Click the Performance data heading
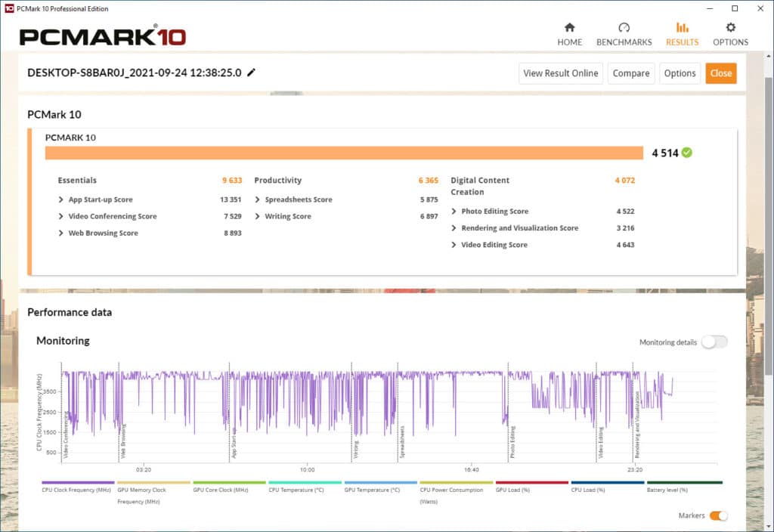 70,312
